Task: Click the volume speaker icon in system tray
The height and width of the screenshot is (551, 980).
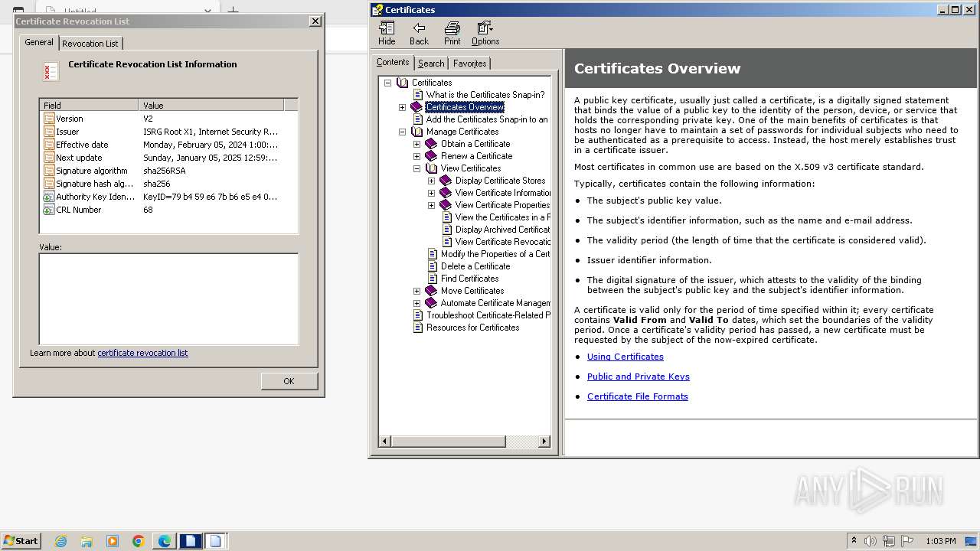Action: pos(871,541)
